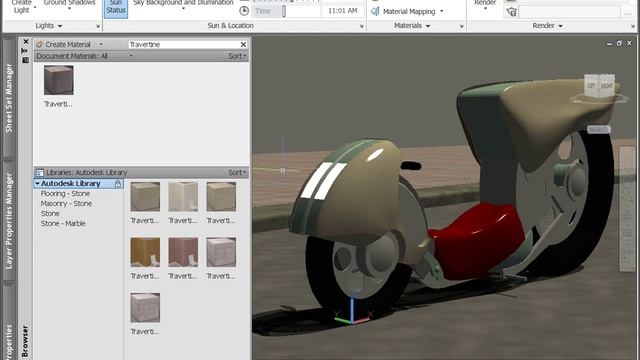640x360 pixels.
Task: Expand the Render panel title
Action: 547,26
